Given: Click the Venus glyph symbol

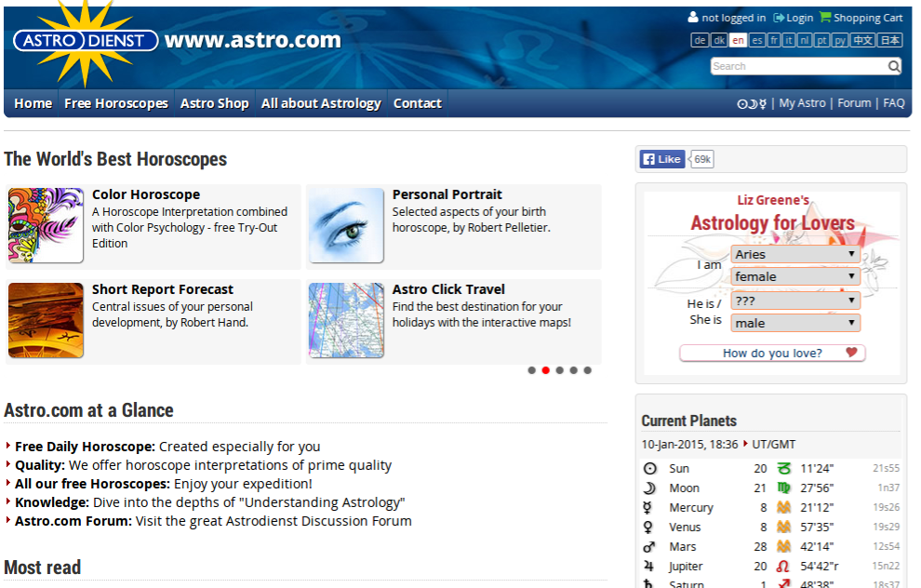Looking at the screenshot, I should click(x=647, y=527).
